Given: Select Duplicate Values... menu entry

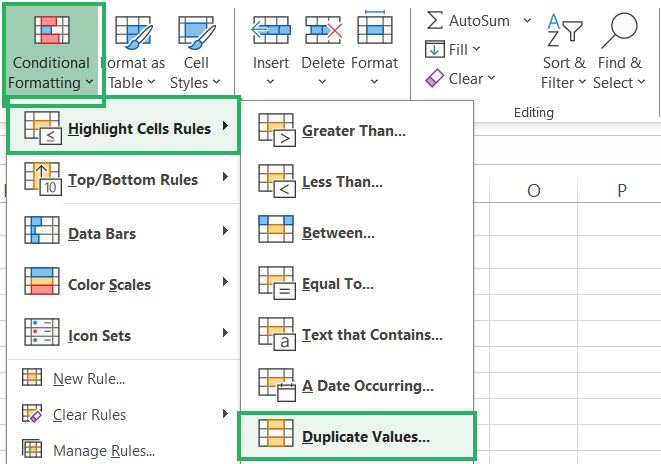Looking at the screenshot, I should pyautogui.click(x=357, y=436).
